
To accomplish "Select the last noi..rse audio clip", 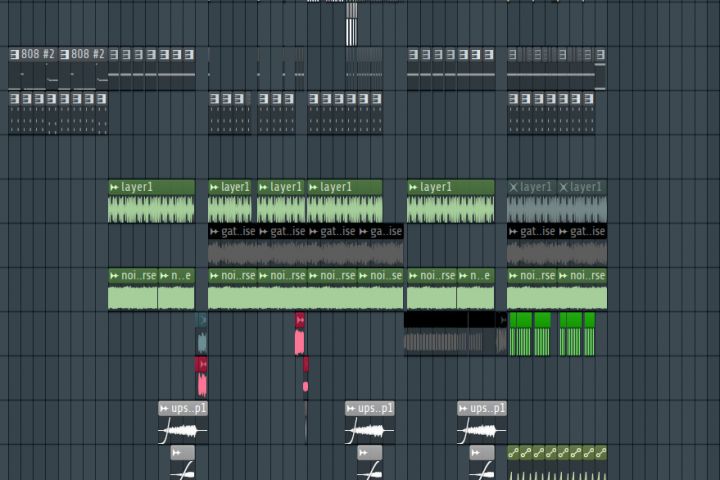I will pos(582,289).
